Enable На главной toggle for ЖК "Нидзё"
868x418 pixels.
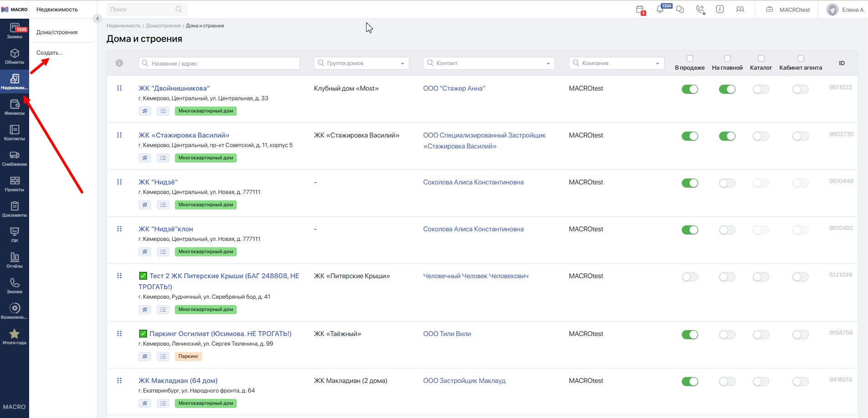(x=727, y=183)
